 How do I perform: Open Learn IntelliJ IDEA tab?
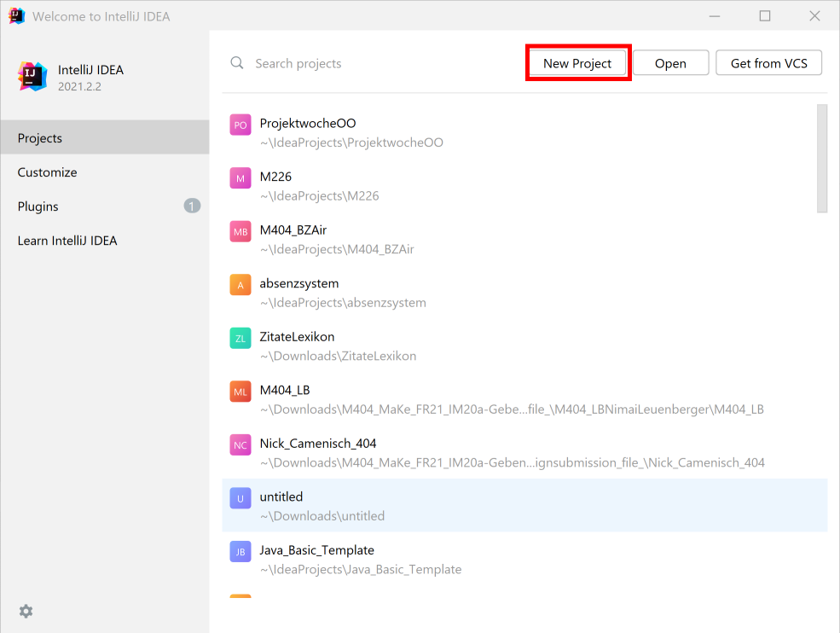click(x=105, y=241)
